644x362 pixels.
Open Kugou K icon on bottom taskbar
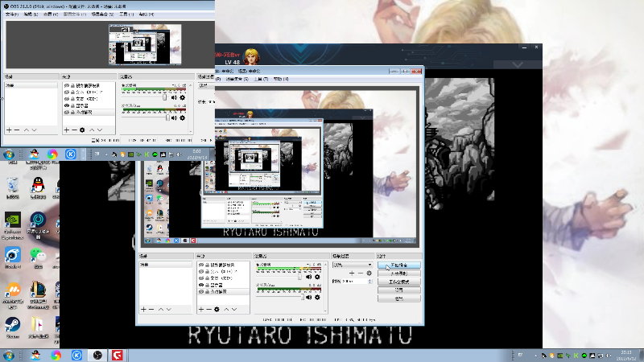click(76, 355)
